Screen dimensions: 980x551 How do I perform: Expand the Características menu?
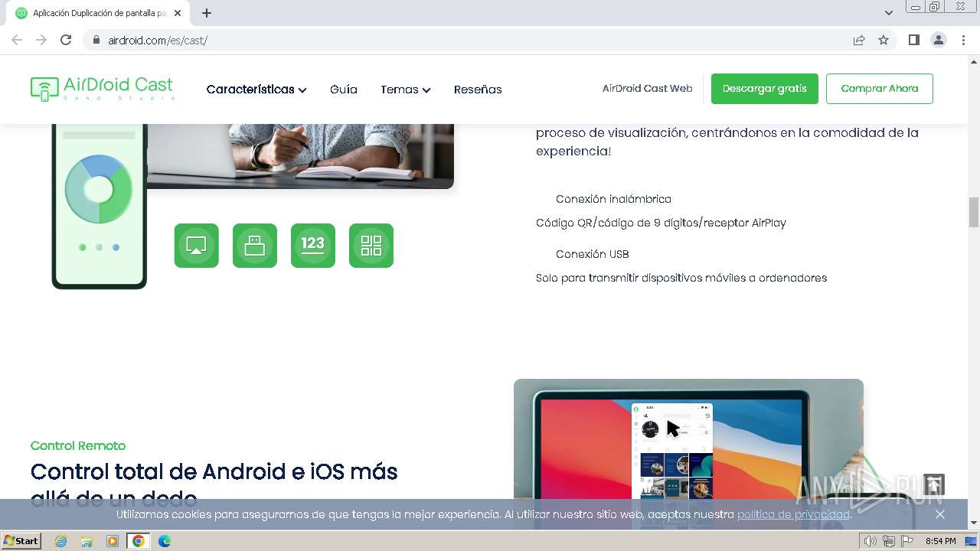(256, 90)
